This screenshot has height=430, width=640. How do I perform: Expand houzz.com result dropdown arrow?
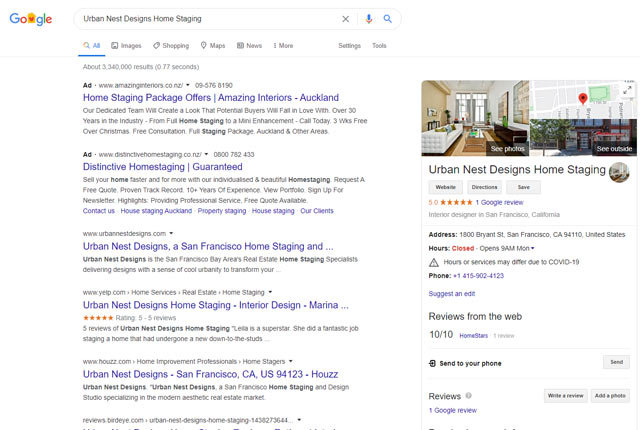coord(291,361)
